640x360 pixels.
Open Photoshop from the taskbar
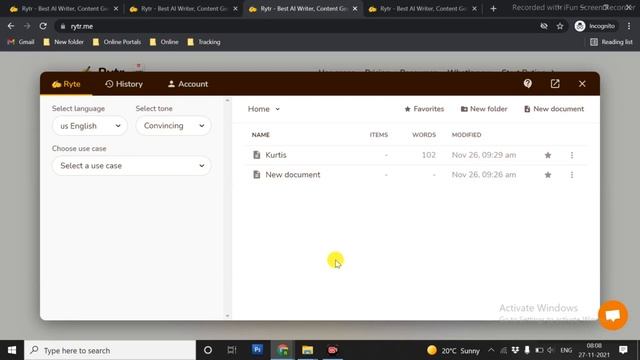257,350
